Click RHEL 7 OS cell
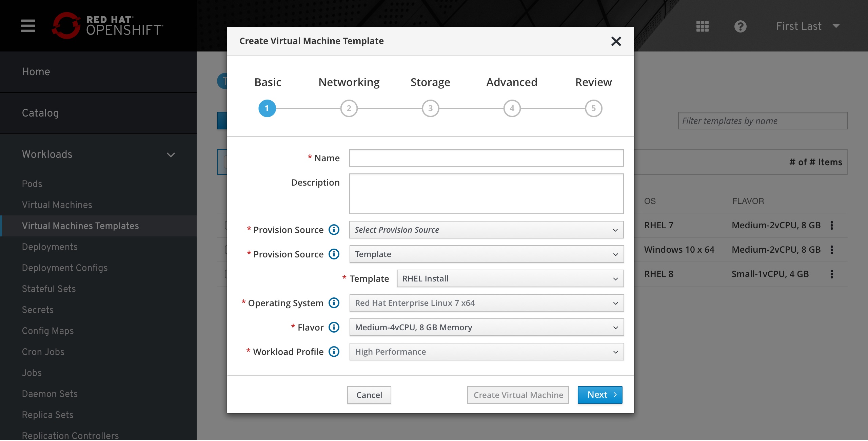The height and width of the screenshot is (441, 868). click(x=658, y=225)
